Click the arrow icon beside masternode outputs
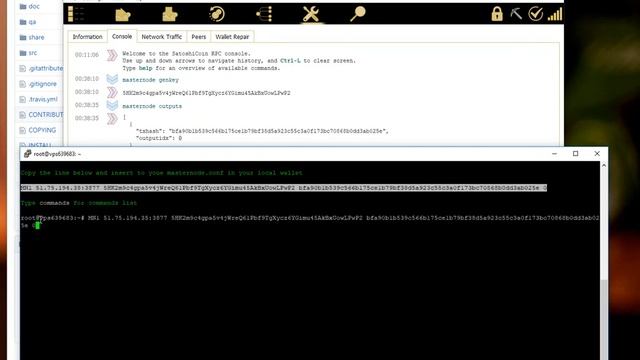The image size is (640, 360). (x=112, y=105)
